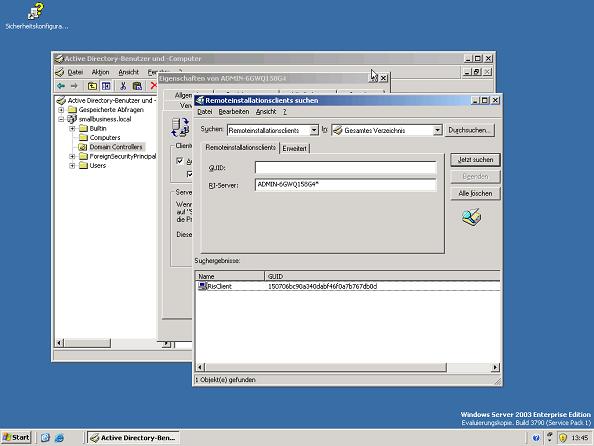The width and height of the screenshot is (594, 446).
Task: Click the horizontal scrollbar of search results
Action: pos(326,367)
